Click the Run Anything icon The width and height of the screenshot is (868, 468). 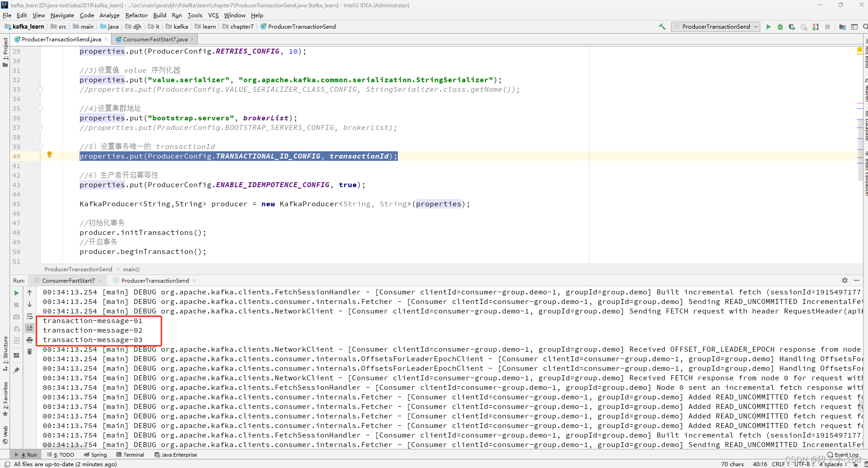[x=854, y=27]
